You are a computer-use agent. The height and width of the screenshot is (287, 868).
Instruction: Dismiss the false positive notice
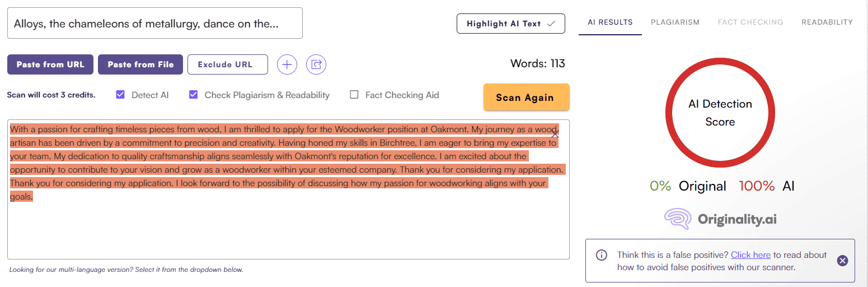(x=843, y=261)
